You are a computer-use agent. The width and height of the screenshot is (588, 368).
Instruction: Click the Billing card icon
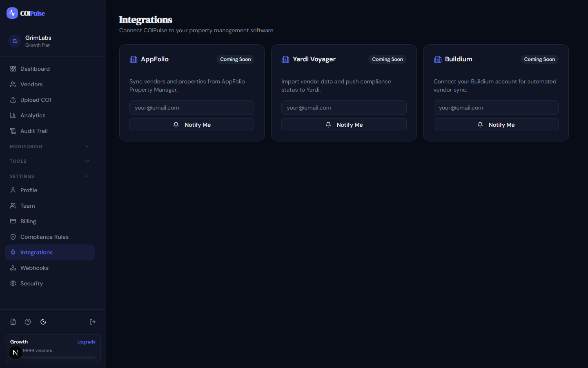(13, 221)
